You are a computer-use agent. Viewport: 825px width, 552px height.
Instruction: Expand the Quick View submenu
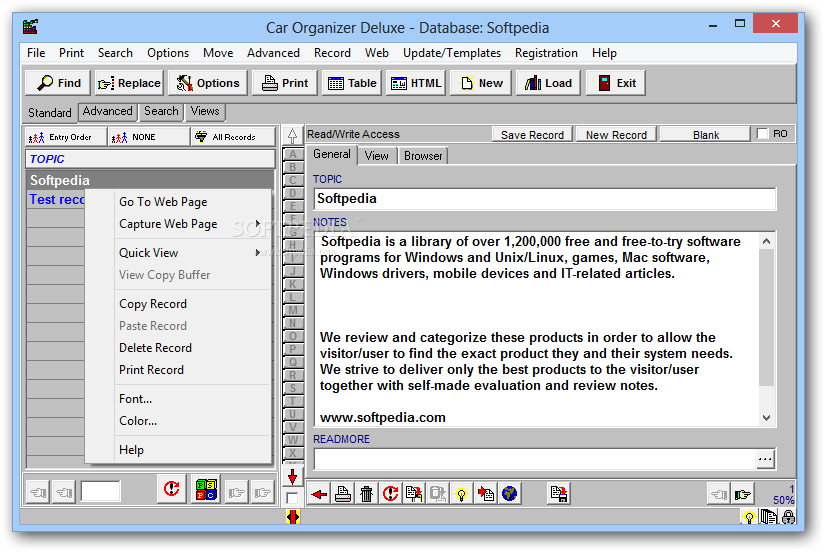click(x=193, y=253)
